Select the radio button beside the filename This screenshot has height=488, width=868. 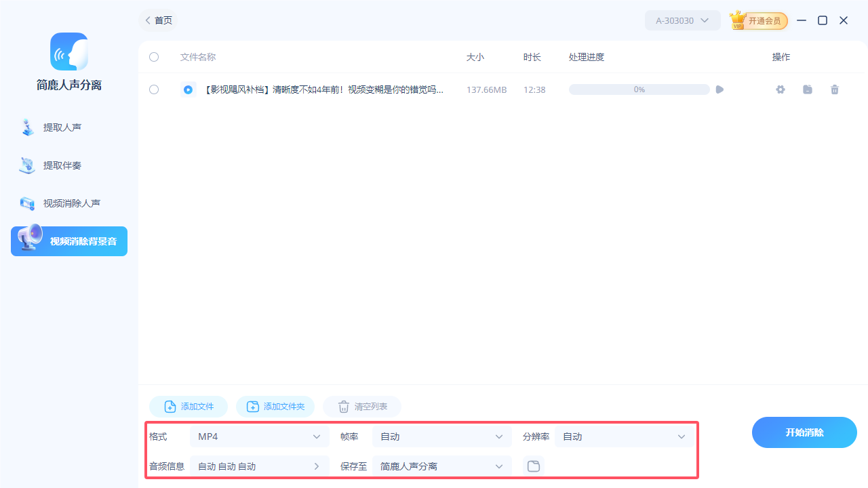point(188,89)
